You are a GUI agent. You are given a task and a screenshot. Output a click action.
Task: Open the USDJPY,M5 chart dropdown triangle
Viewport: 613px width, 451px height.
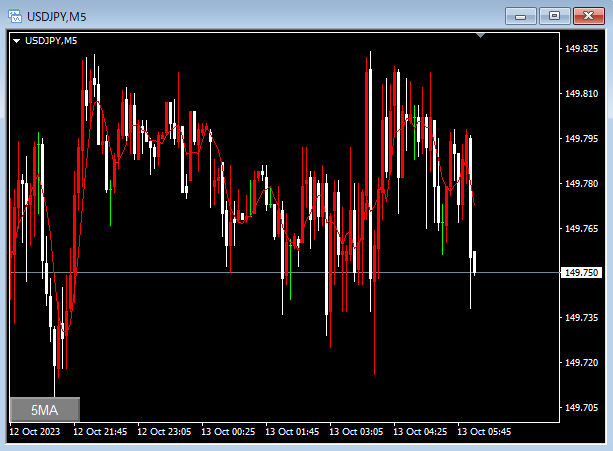click(x=16, y=41)
